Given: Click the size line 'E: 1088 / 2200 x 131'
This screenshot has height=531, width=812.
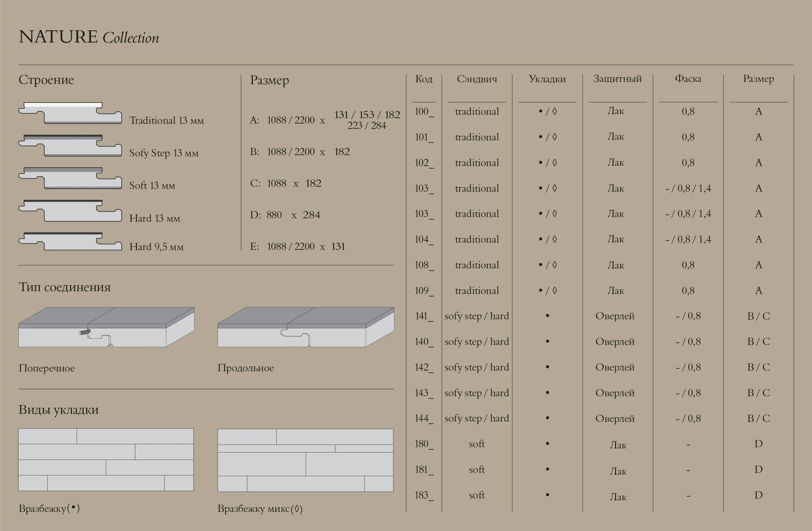Looking at the screenshot, I should pyautogui.click(x=298, y=246).
